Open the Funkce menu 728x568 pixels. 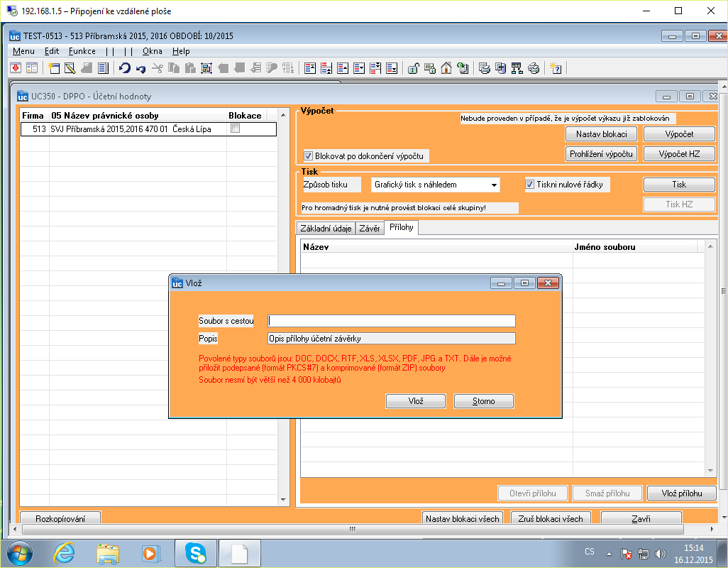pos(82,51)
